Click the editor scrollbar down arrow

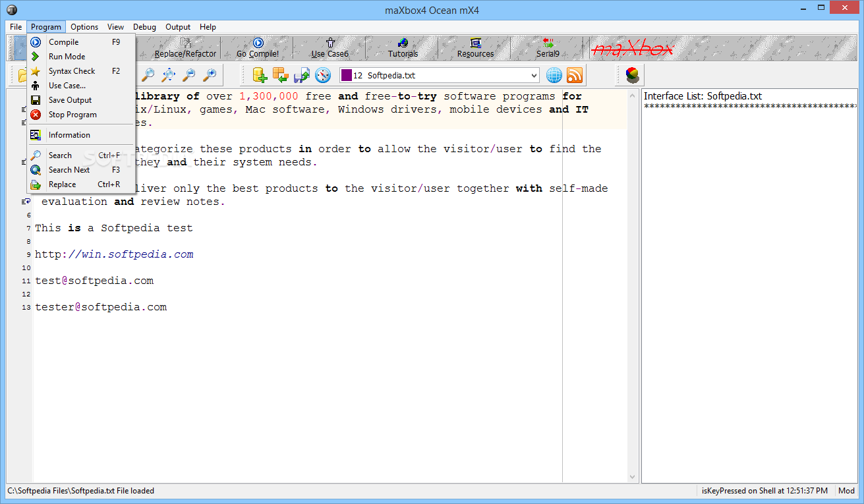(x=633, y=476)
